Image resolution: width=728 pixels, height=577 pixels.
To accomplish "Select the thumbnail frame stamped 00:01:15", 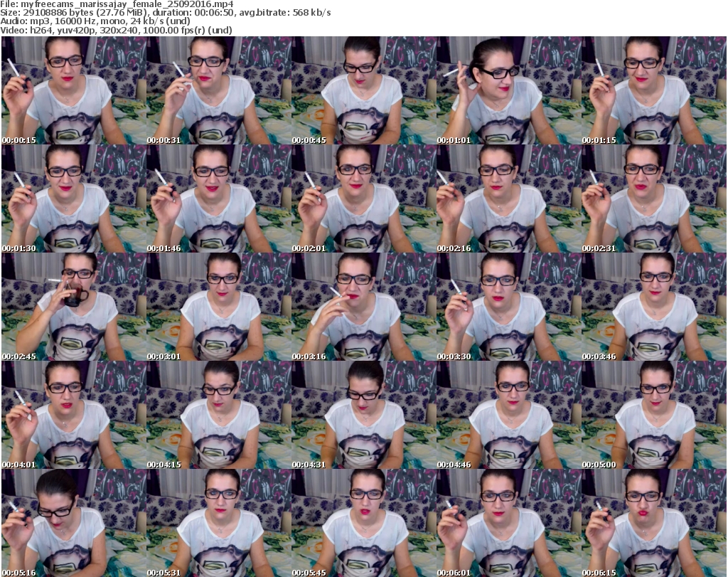I will [654, 90].
